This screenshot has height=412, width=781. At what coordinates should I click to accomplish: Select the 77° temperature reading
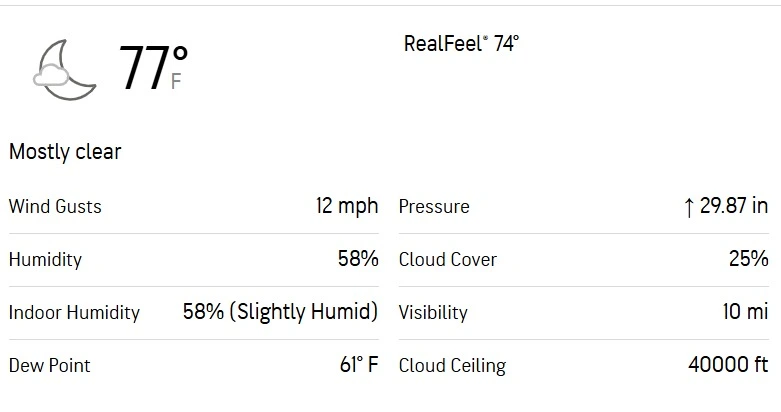click(x=153, y=67)
